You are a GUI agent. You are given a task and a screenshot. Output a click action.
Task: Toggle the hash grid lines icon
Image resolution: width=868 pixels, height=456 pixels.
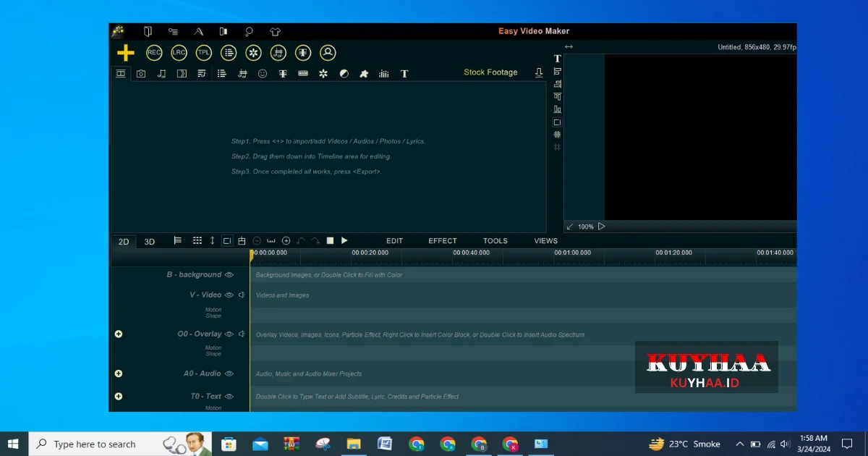[557, 147]
